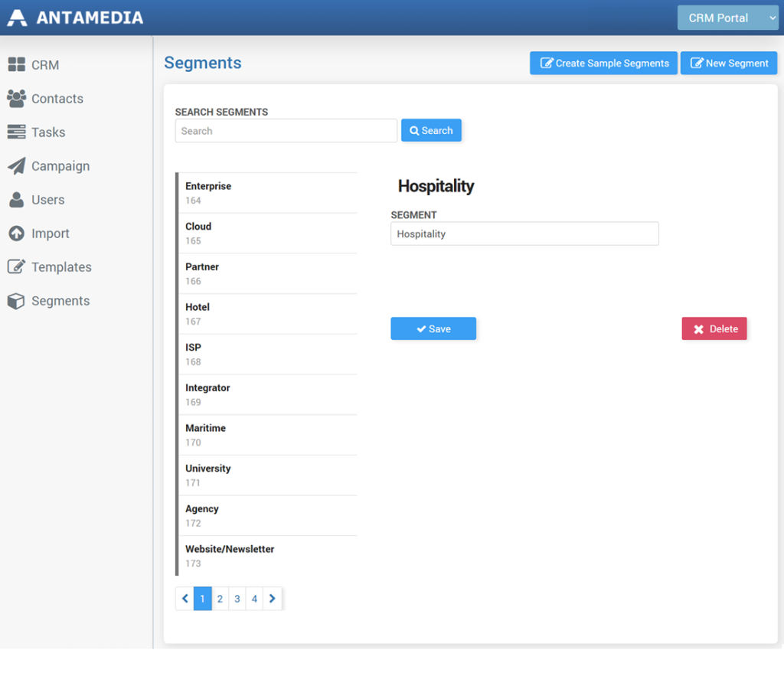
Task: Click the Tasks list icon
Action: pos(17,132)
